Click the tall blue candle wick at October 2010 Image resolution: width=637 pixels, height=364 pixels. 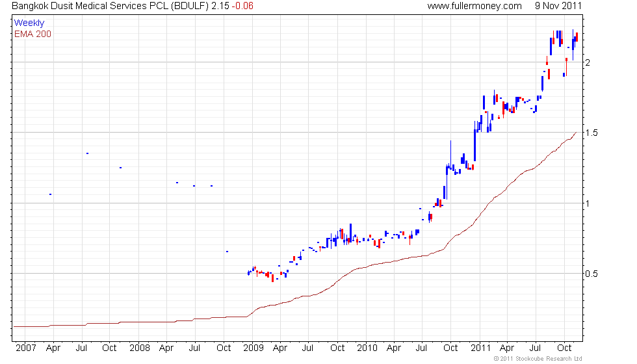coord(450,153)
